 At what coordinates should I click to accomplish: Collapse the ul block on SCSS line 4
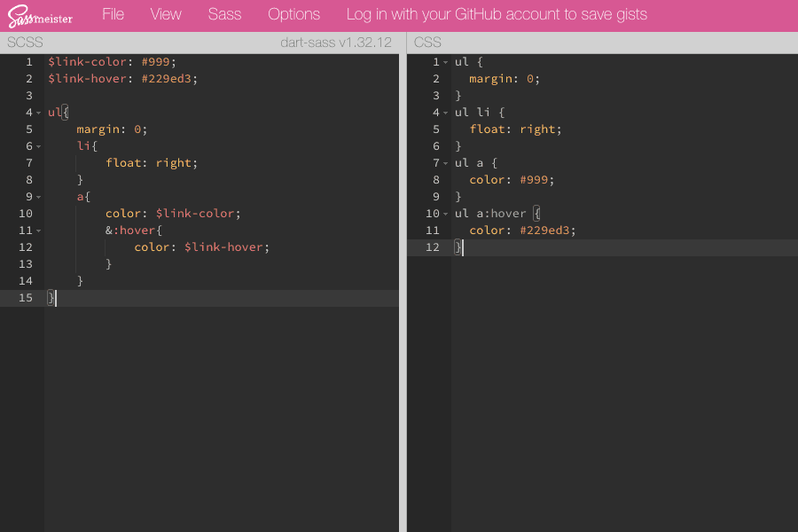click(x=39, y=113)
